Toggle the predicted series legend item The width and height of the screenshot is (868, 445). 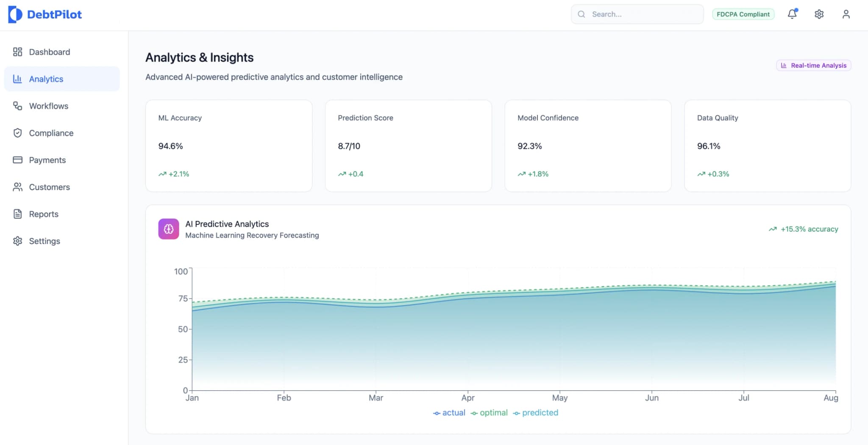[536, 413]
